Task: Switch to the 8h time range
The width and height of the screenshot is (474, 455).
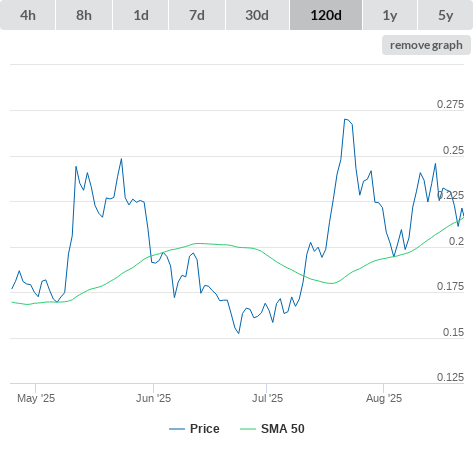Action: [84, 15]
